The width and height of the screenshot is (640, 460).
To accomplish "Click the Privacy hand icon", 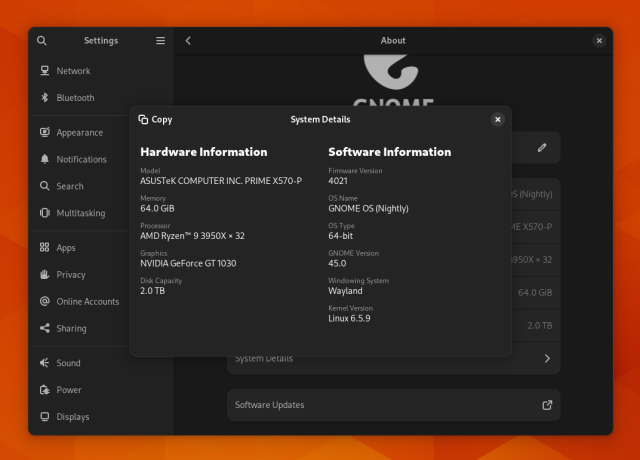I will pos(44,274).
